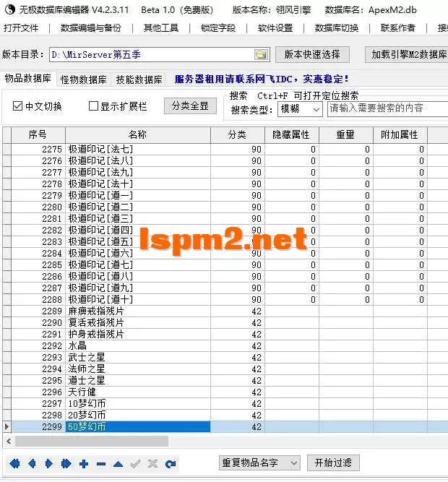Image resolution: width=448 pixels, height=482 pixels.
Task: Open the 数据编辑与备份 menu
Action: (x=90, y=28)
